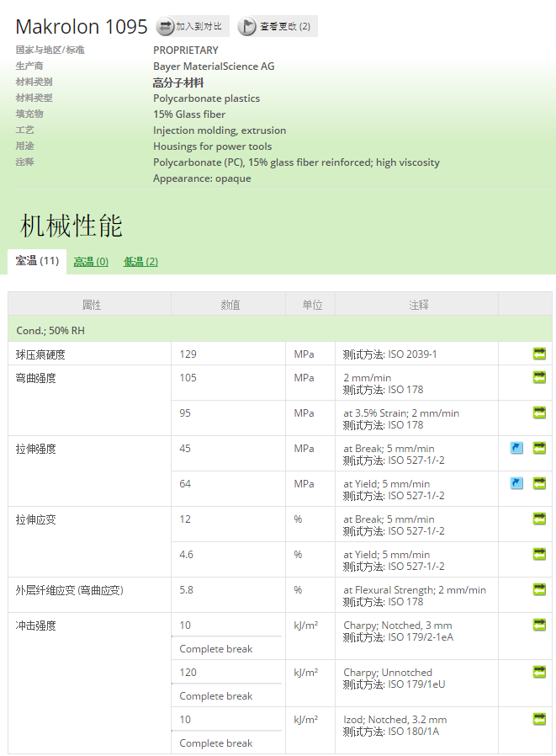Click green convert icon for 95 MPa row
556x756 pixels.
tap(539, 413)
